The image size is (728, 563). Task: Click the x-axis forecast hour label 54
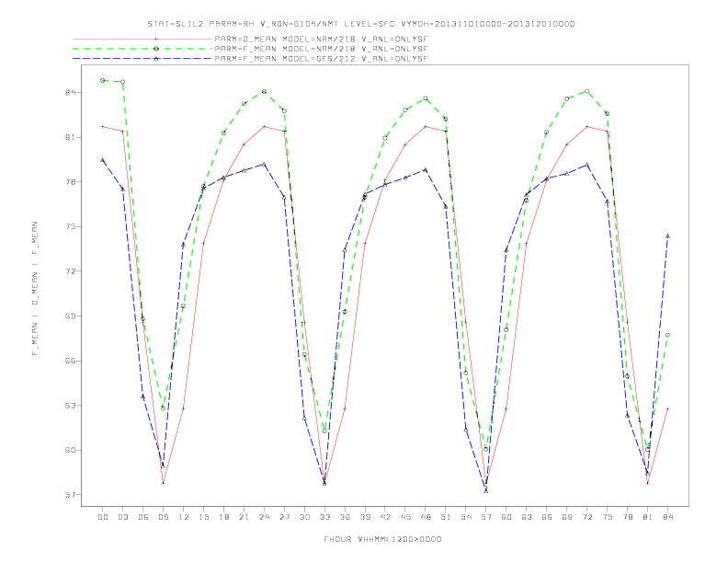[466, 517]
